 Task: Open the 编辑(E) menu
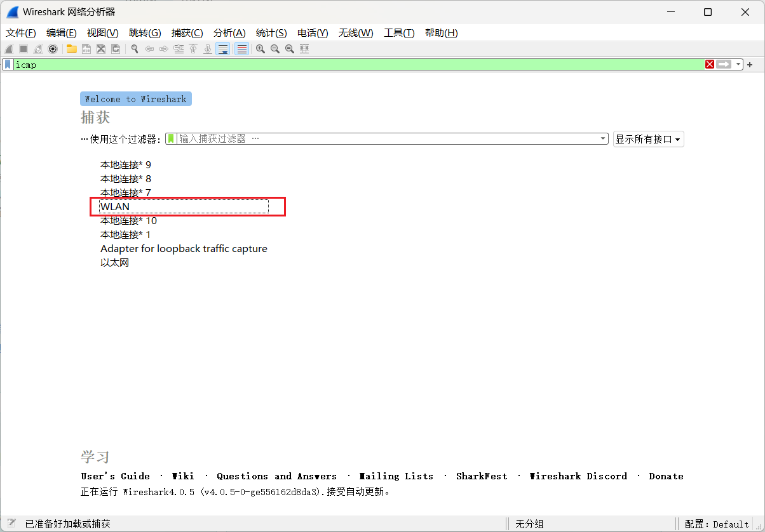pyautogui.click(x=62, y=33)
